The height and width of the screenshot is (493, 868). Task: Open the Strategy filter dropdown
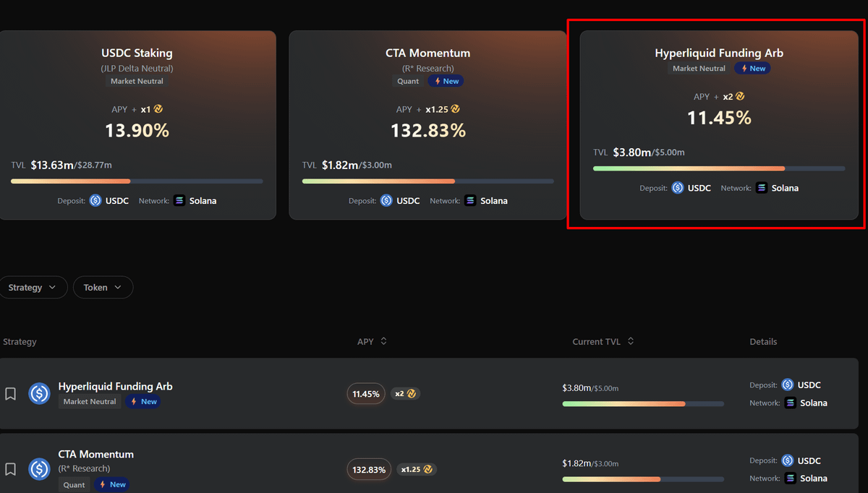point(33,288)
